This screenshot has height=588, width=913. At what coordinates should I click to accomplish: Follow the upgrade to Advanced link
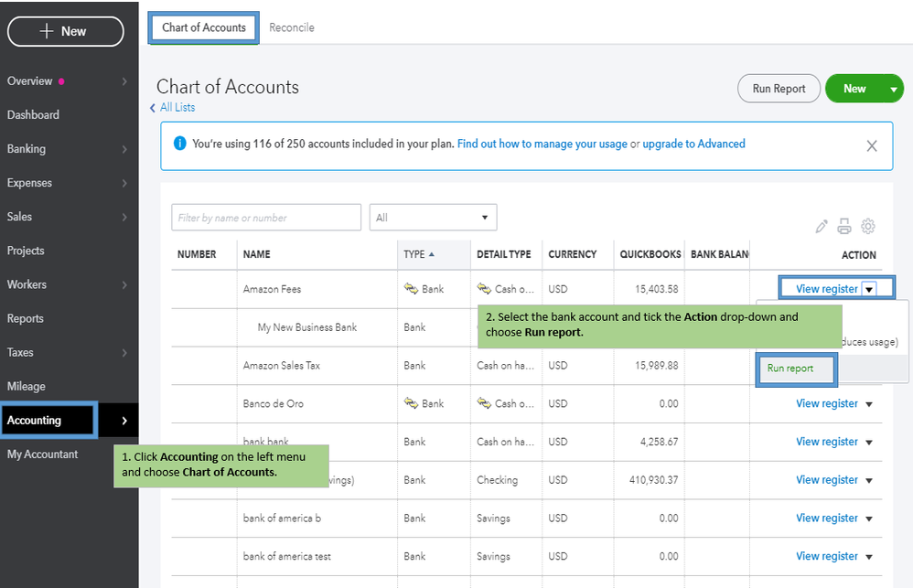pyautogui.click(x=693, y=144)
